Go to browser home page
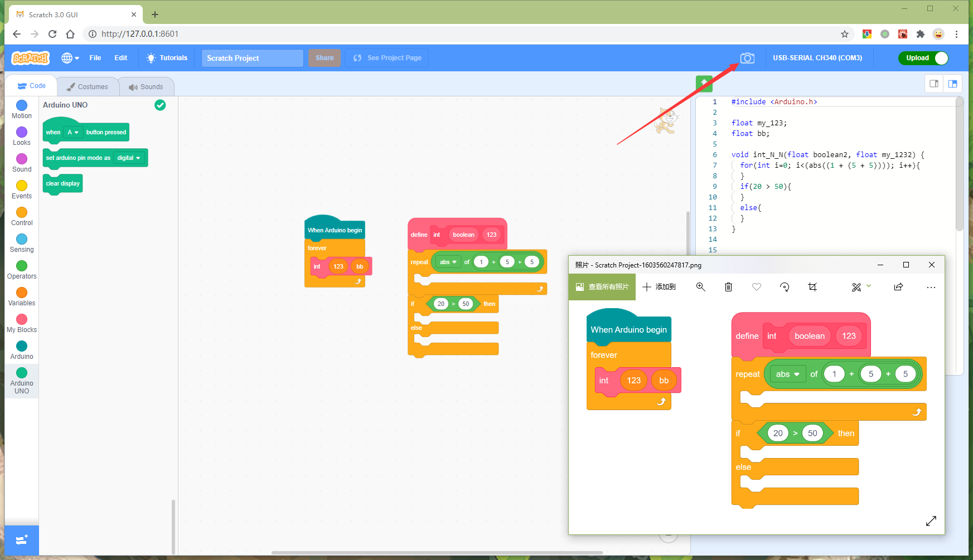Image resolution: width=973 pixels, height=560 pixels. (70, 34)
